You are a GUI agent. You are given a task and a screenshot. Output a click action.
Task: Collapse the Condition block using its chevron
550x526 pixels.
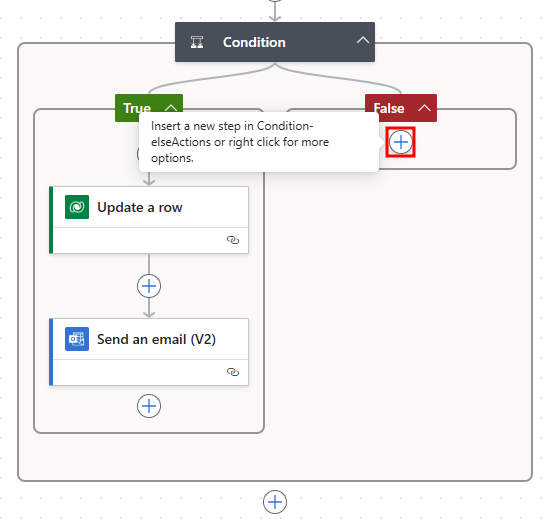point(363,41)
